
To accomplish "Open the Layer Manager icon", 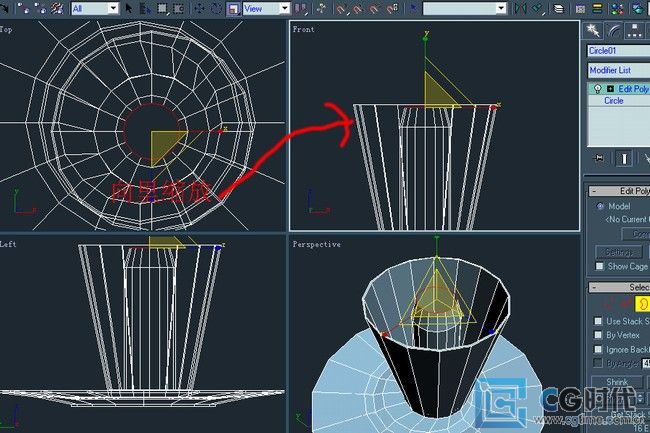I will [558, 9].
